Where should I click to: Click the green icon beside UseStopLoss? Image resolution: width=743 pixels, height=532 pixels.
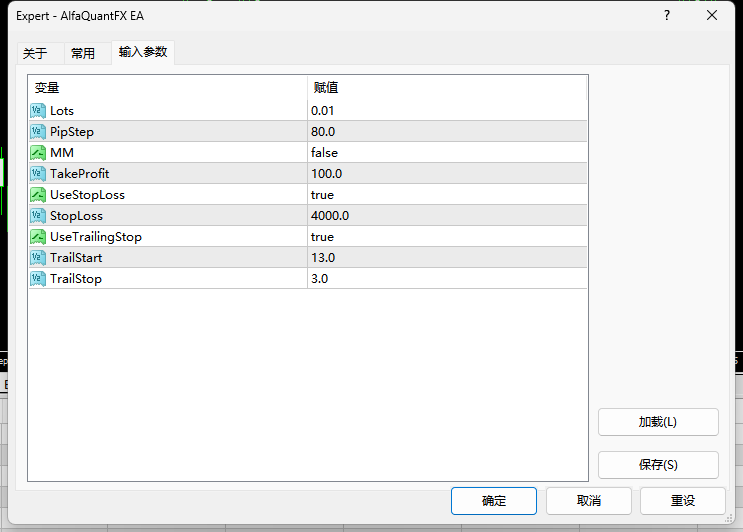(x=38, y=195)
